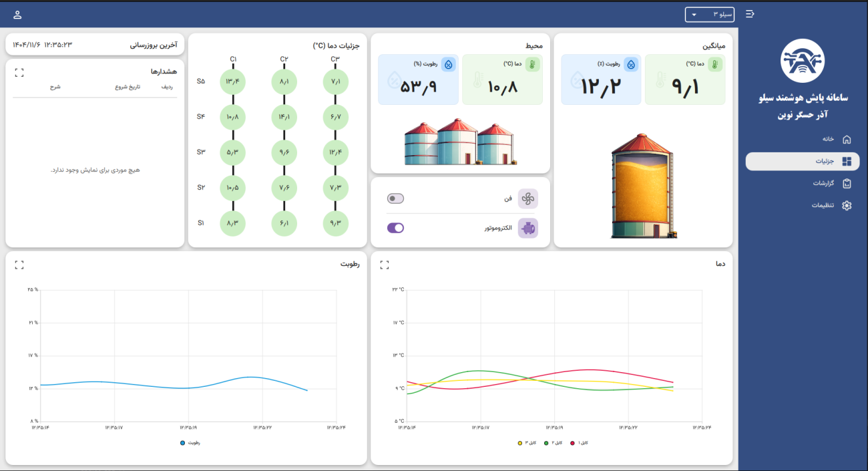Turn off the electromotor switch

tap(395, 228)
